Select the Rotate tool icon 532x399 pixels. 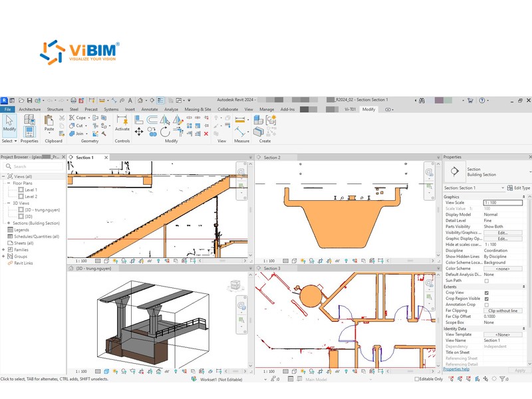(165, 132)
